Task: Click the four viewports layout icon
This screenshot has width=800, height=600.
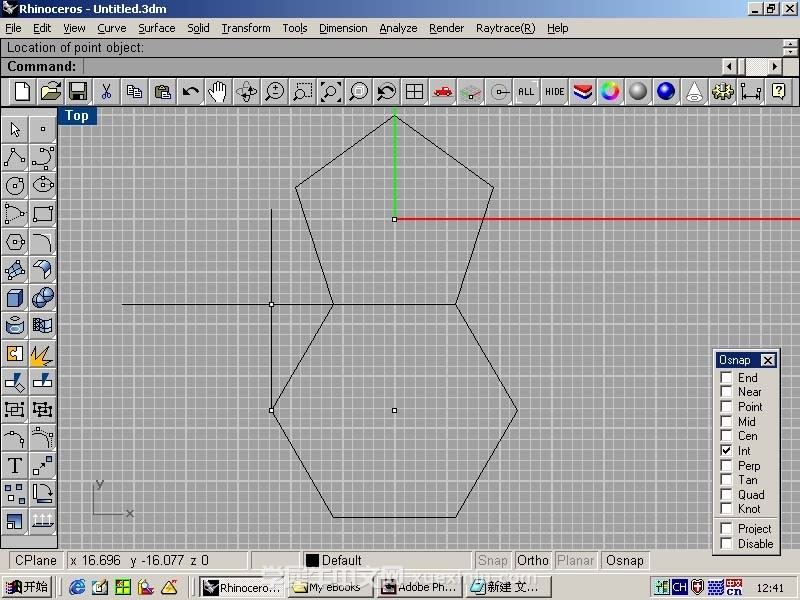Action: [414, 92]
